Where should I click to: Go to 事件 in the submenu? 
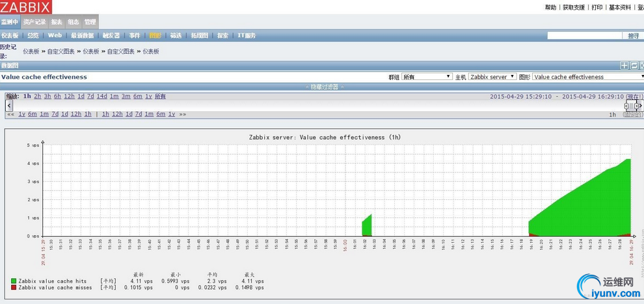pos(134,36)
